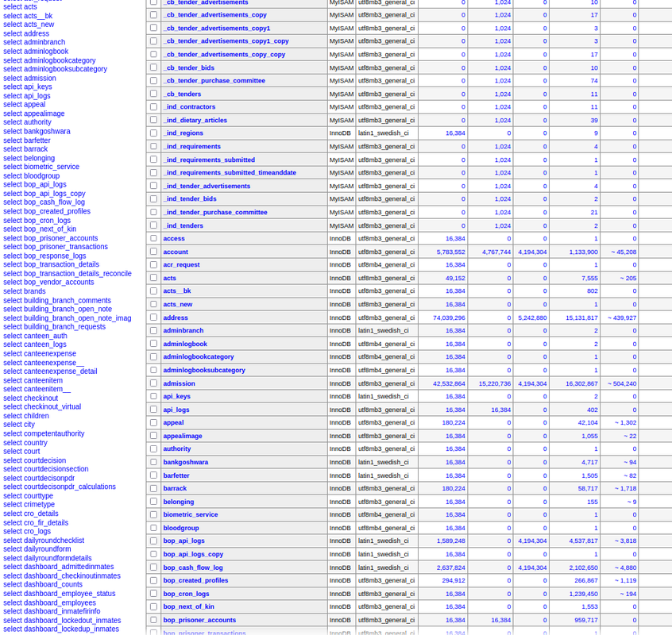Click sidebar link select api_logs

pyautogui.click(x=27, y=96)
